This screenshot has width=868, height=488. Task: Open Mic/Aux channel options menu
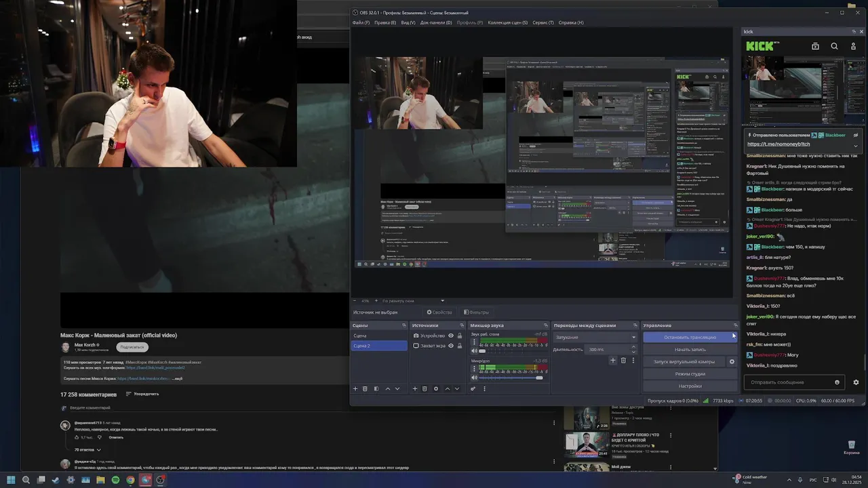pyautogui.click(x=474, y=368)
